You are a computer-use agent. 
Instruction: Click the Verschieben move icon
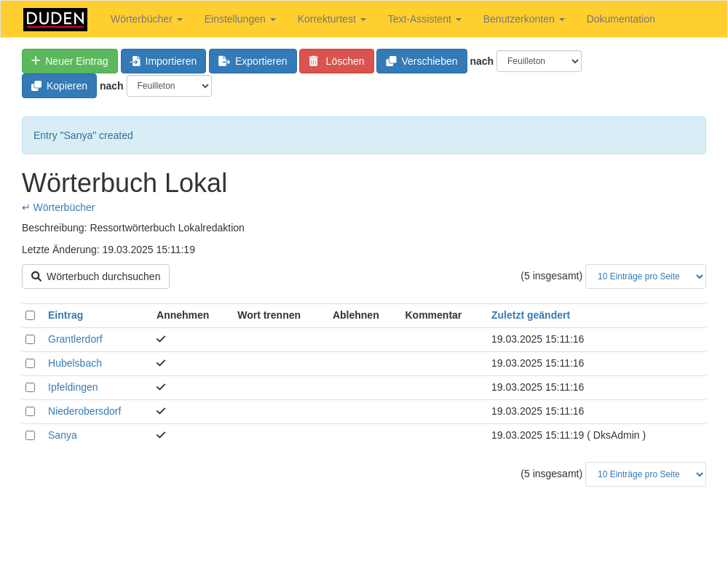pyautogui.click(x=392, y=61)
